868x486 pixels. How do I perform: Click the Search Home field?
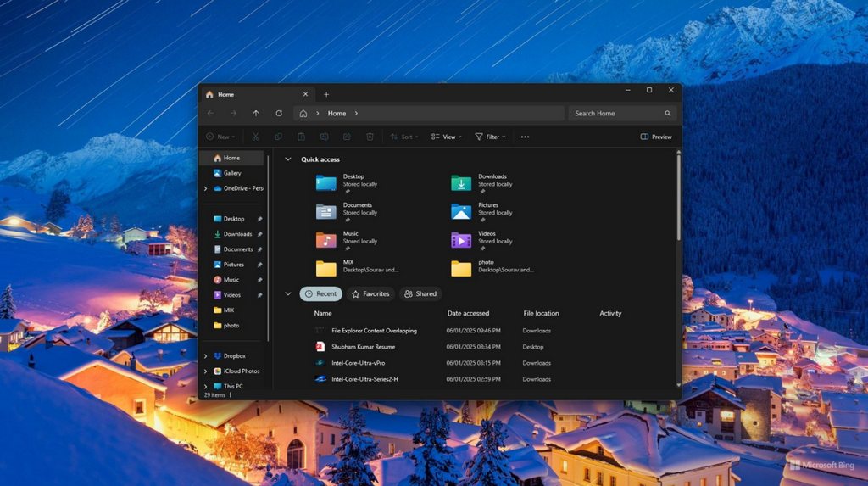point(622,114)
